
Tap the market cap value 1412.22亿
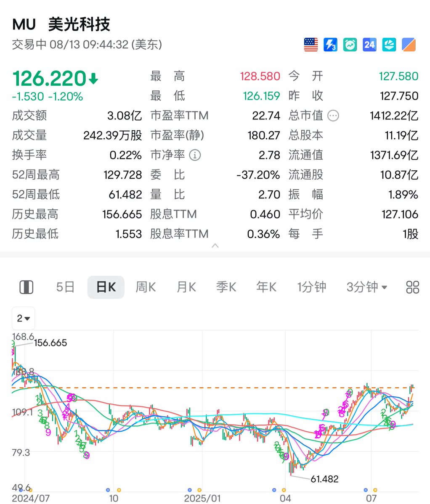(394, 116)
